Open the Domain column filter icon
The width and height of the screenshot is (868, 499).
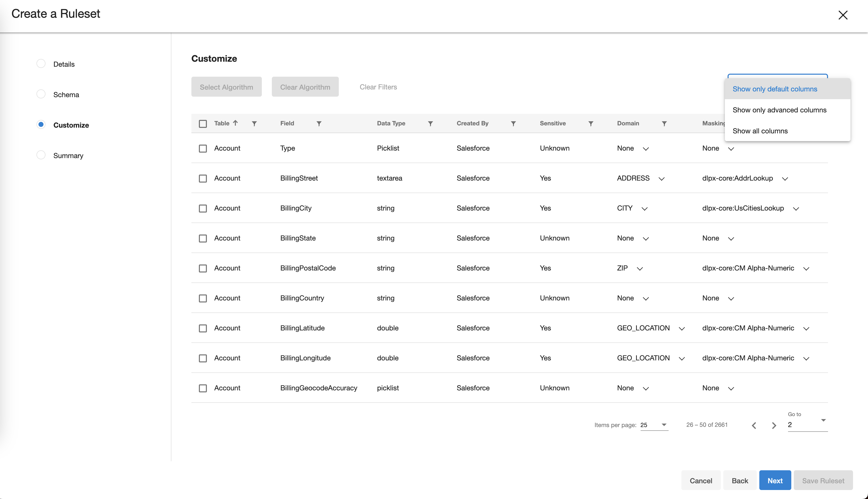tap(664, 123)
